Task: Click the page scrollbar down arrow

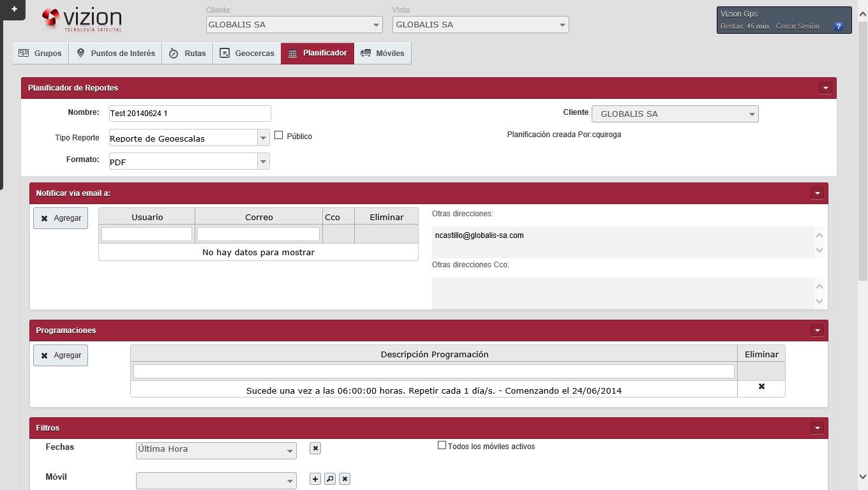Action: [x=863, y=475]
